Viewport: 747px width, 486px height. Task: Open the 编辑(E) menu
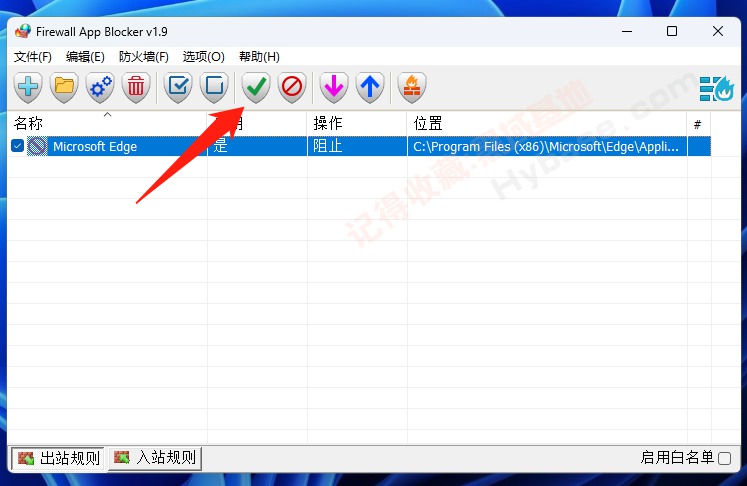pyautogui.click(x=85, y=57)
